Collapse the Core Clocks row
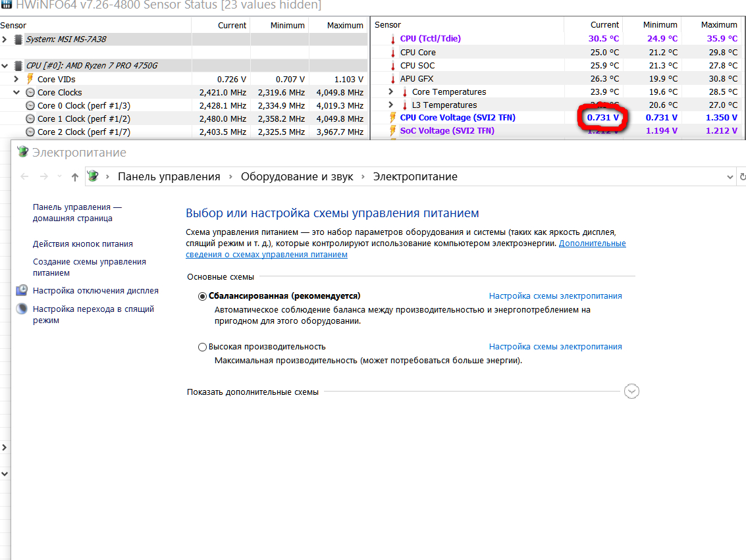 point(16,92)
